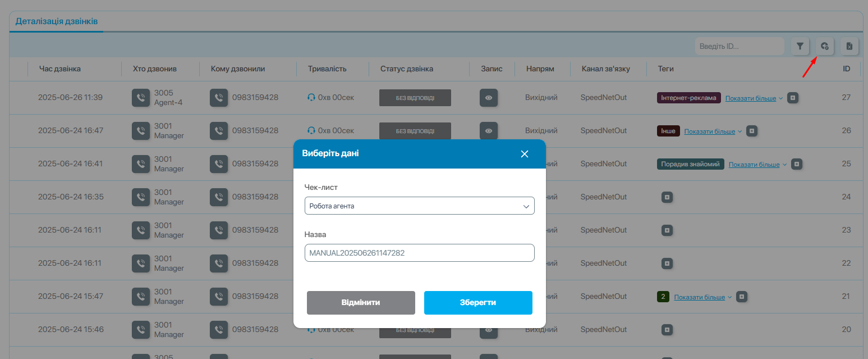
Task: Click add-tag icon in row ID 22
Action: 667,263
